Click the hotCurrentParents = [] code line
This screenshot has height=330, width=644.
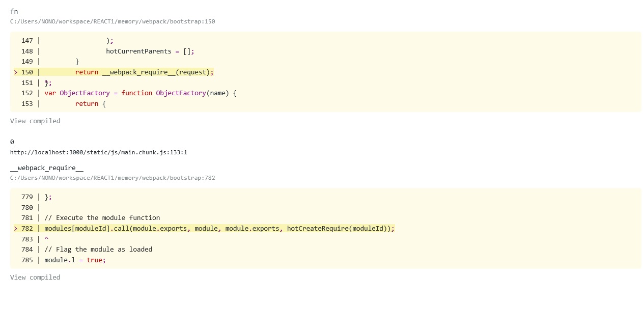150,51
